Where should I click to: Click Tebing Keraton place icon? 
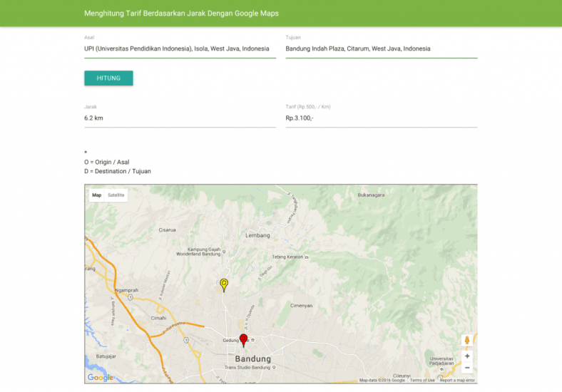point(307,257)
